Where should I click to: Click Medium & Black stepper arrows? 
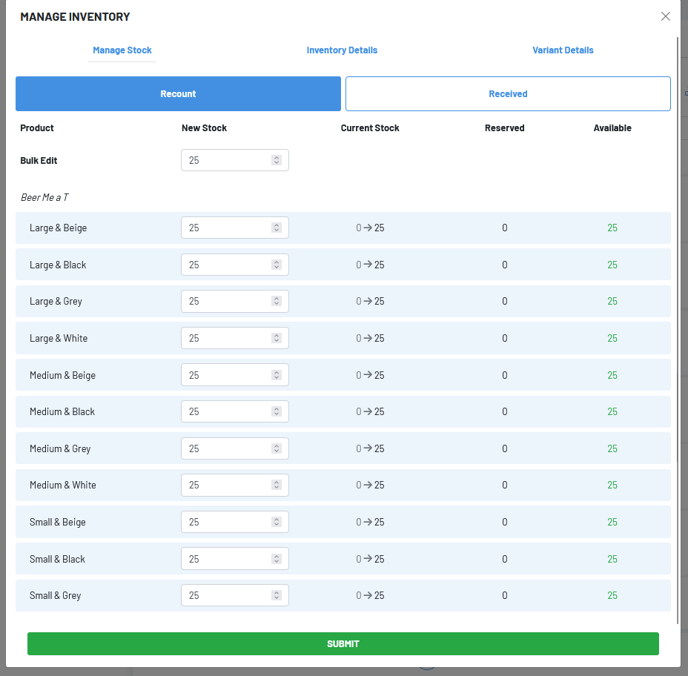[276, 411]
